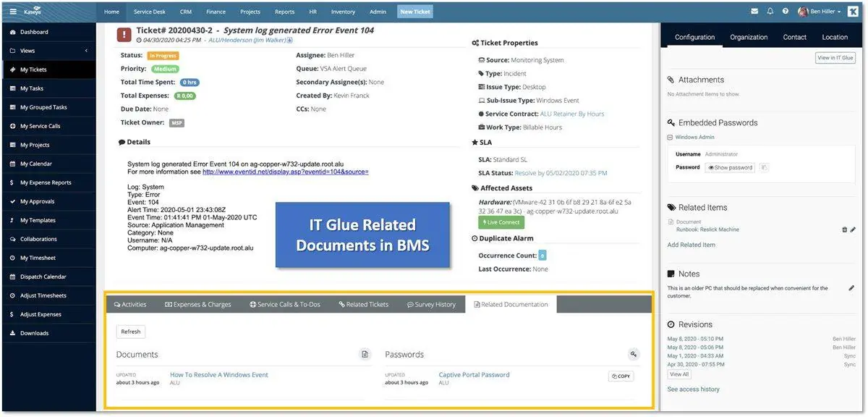Open the hamburger menu icon beside the Kaseya logo
The width and height of the screenshot is (868, 417).
13,12
